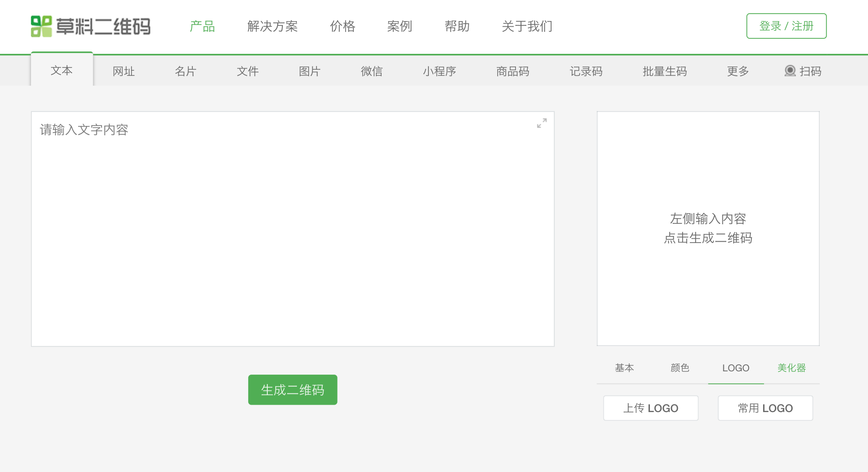868x472 pixels.
Task: Switch to the 文件 tab
Action: pyautogui.click(x=248, y=71)
